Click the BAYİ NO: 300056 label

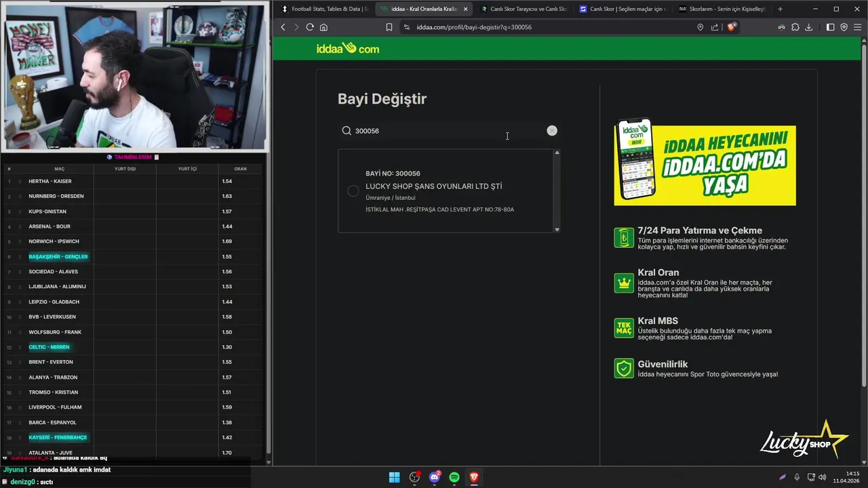[393, 174]
